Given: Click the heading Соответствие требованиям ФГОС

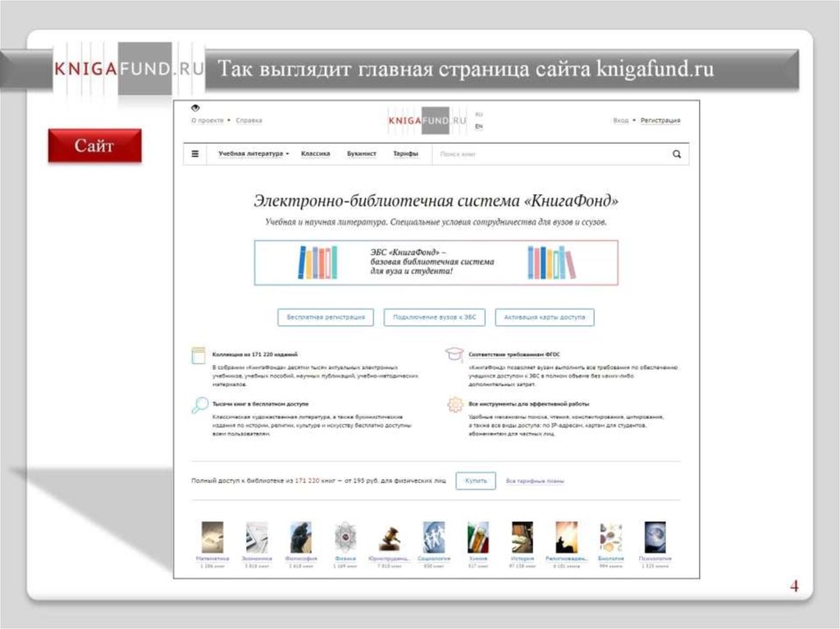Looking at the screenshot, I should click(514, 354).
